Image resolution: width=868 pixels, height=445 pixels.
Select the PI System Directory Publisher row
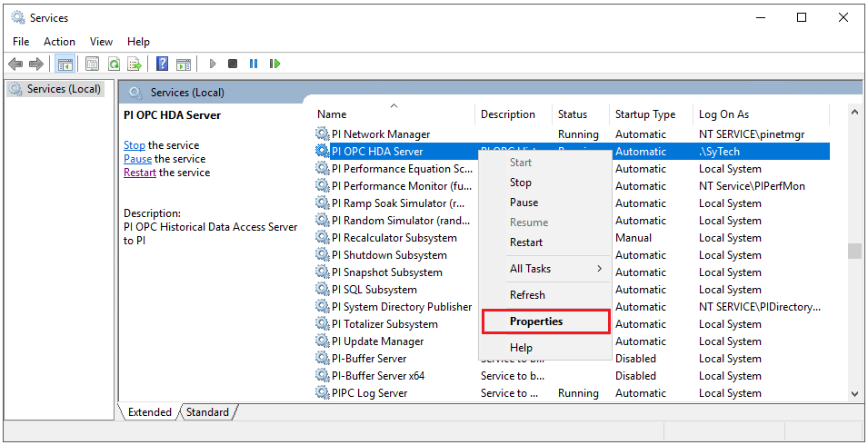tap(572, 306)
